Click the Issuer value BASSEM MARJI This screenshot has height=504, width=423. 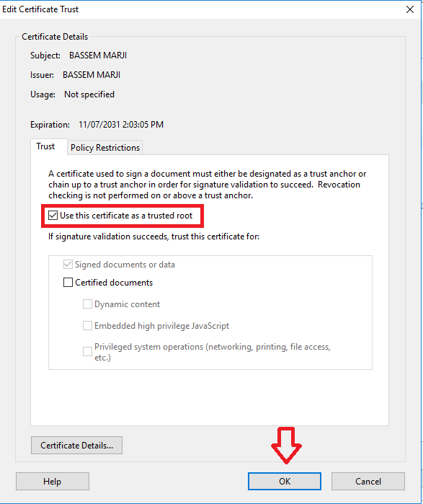point(92,75)
